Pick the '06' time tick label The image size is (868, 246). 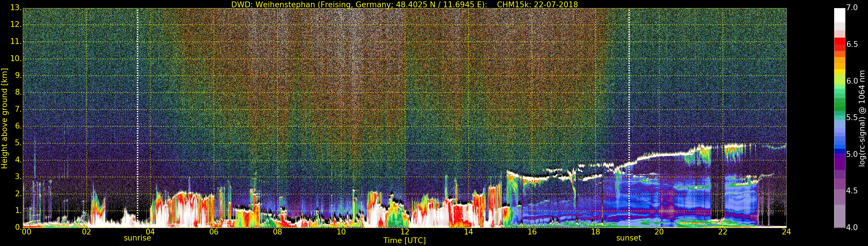pyautogui.click(x=214, y=232)
